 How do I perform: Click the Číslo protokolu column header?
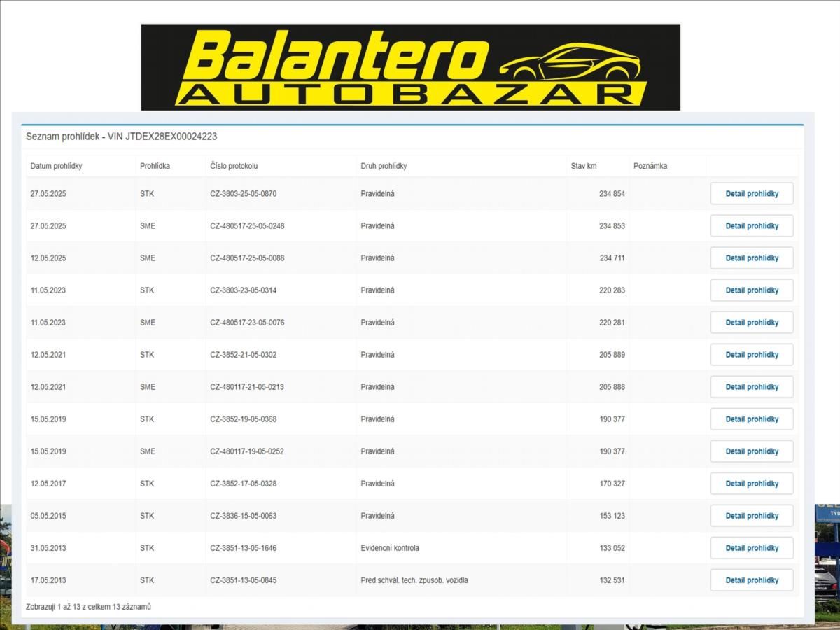pyautogui.click(x=234, y=166)
